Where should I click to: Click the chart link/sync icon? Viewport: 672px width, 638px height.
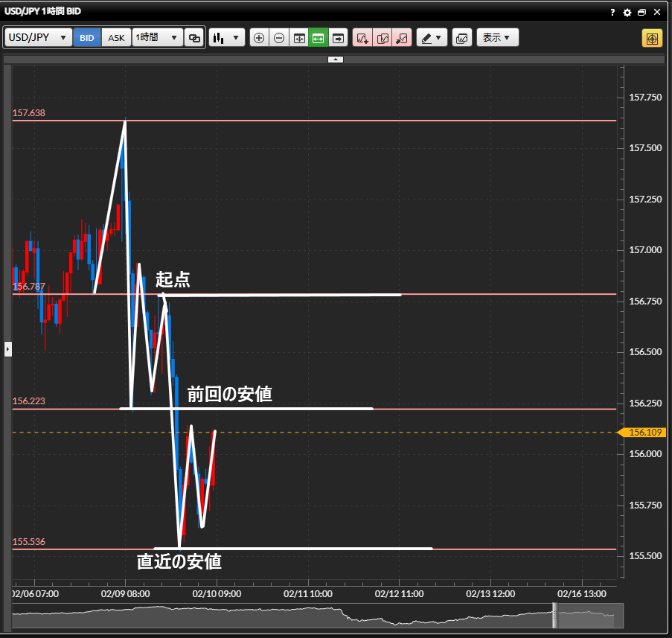tap(195, 38)
